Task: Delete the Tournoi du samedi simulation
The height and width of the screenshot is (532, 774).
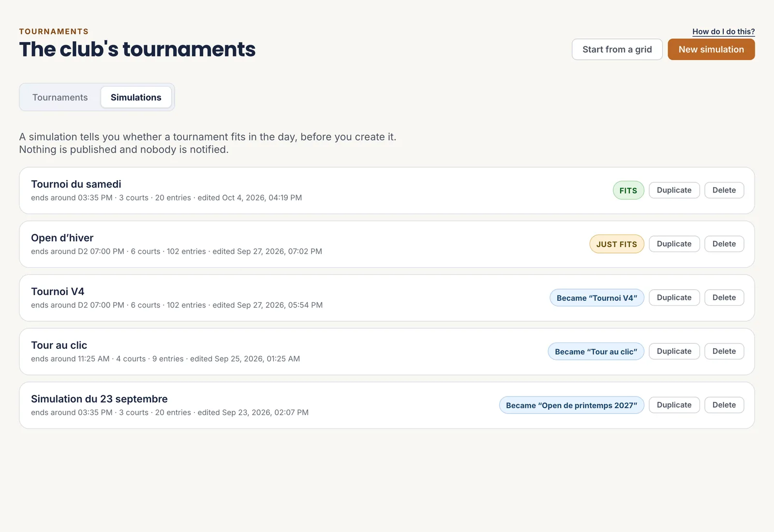Action: pos(724,190)
